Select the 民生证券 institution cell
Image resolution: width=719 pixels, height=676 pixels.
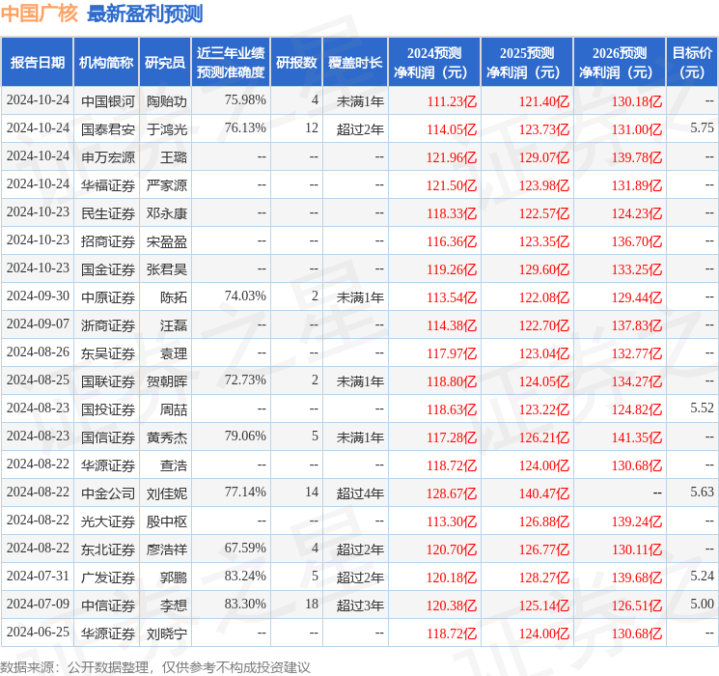(x=108, y=213)
